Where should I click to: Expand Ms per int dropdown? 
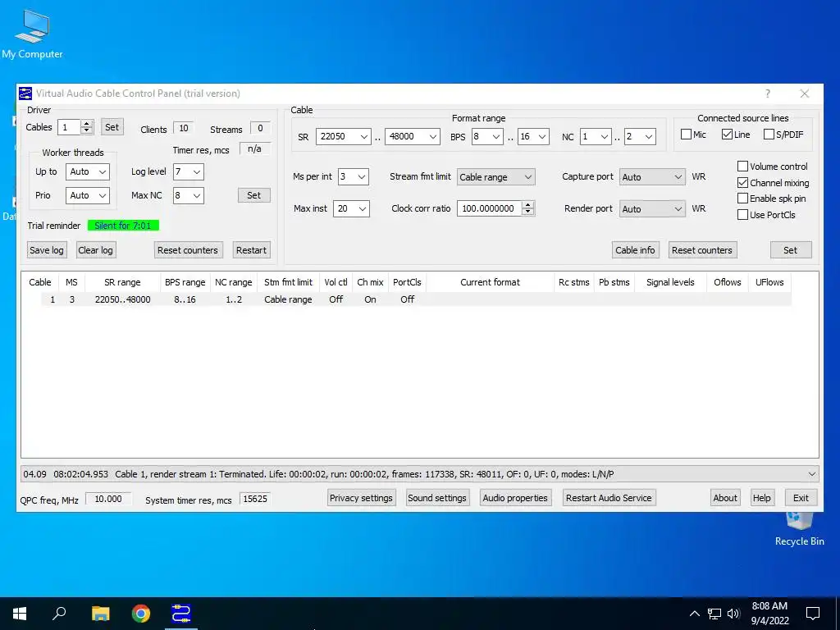353,177
